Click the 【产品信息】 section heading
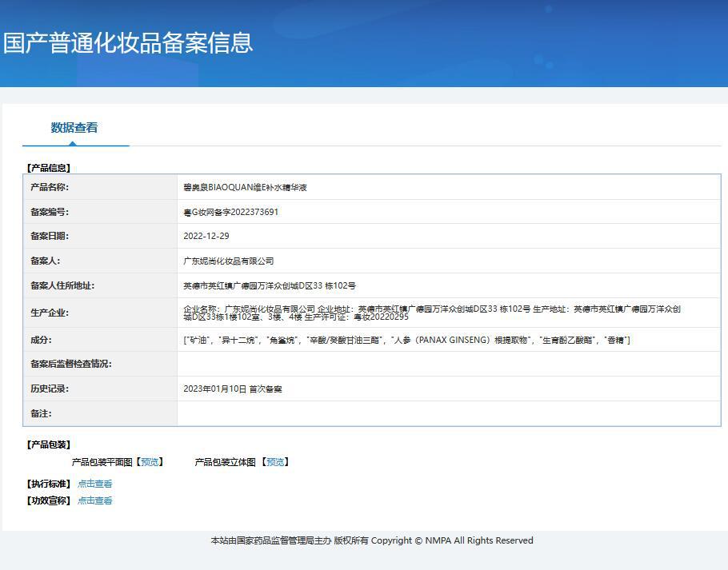 point(46,168)
